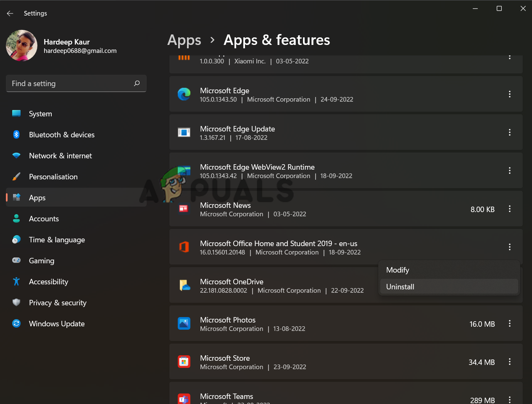Click the Find a setting search box
This screenshot has height=404, width=532.
[69, 84]
